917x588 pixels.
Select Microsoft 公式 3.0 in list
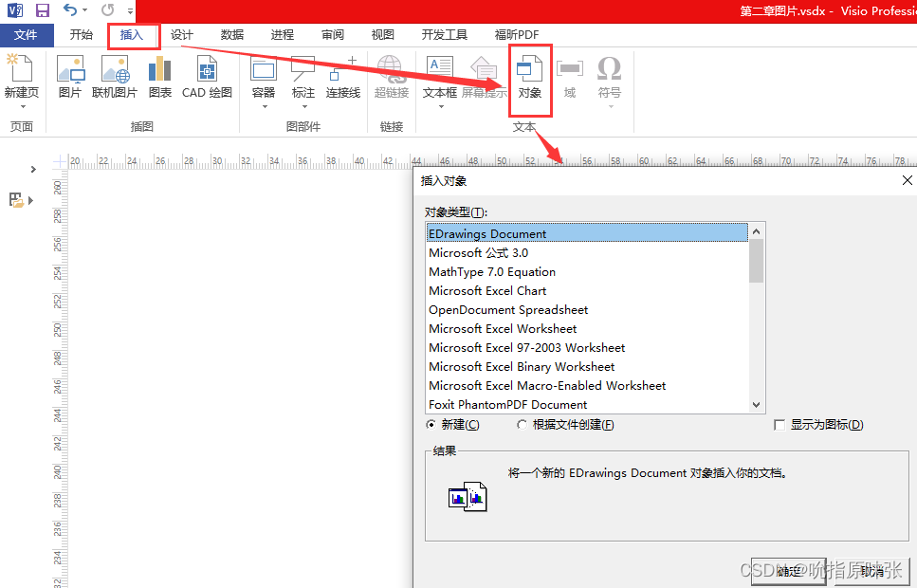[587, 253]
